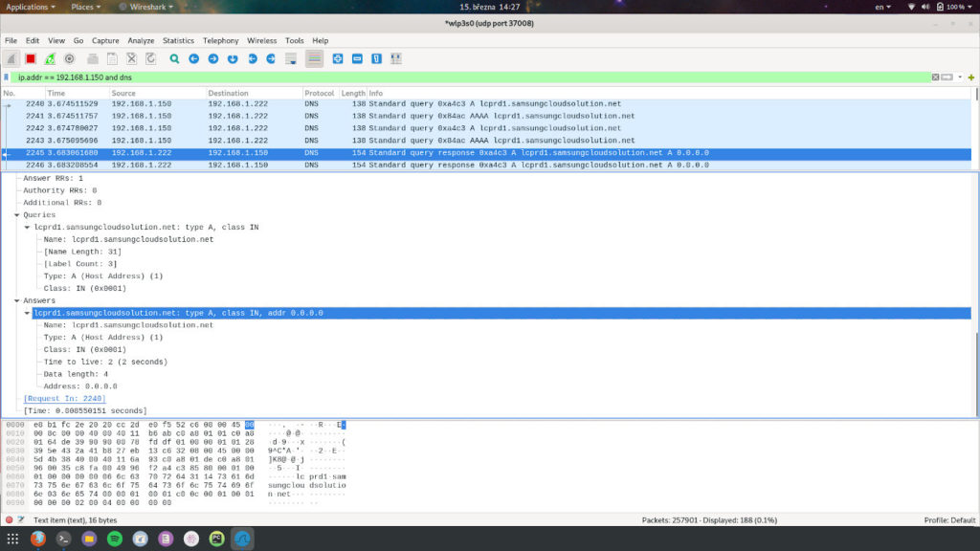Click the Save capture file icon
Viewport: 980px width, 551px height.
(x=112, y=58)
